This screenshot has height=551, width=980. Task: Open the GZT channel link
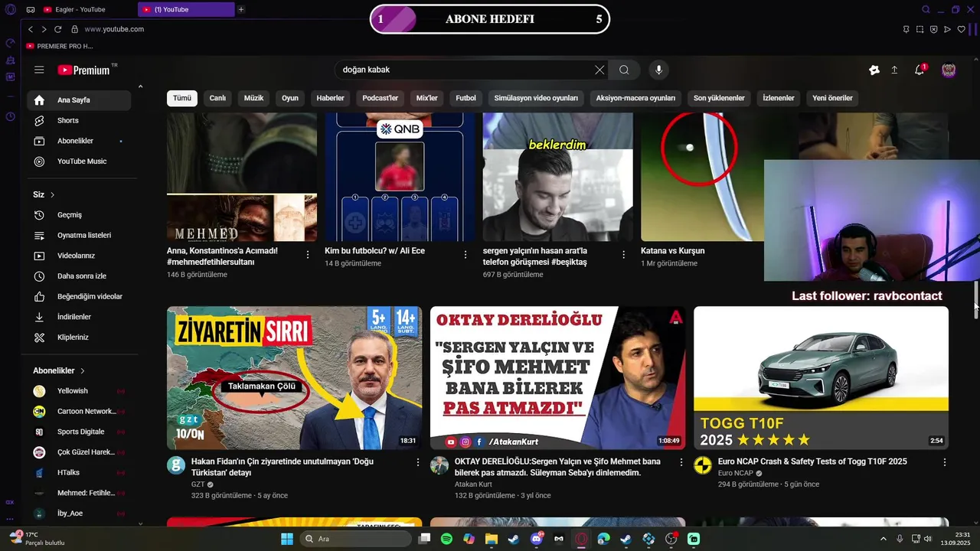pyautogui.click(x=198, y=484)
